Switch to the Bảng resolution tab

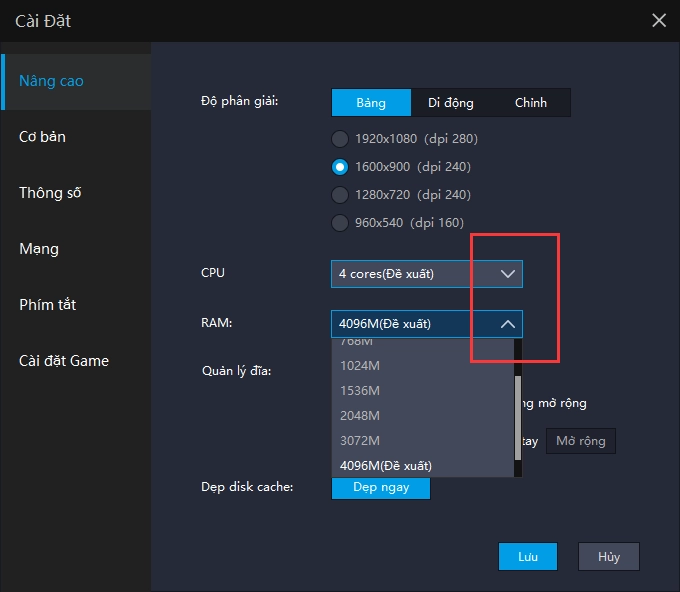pyautogui.click(x=371, y=103)
